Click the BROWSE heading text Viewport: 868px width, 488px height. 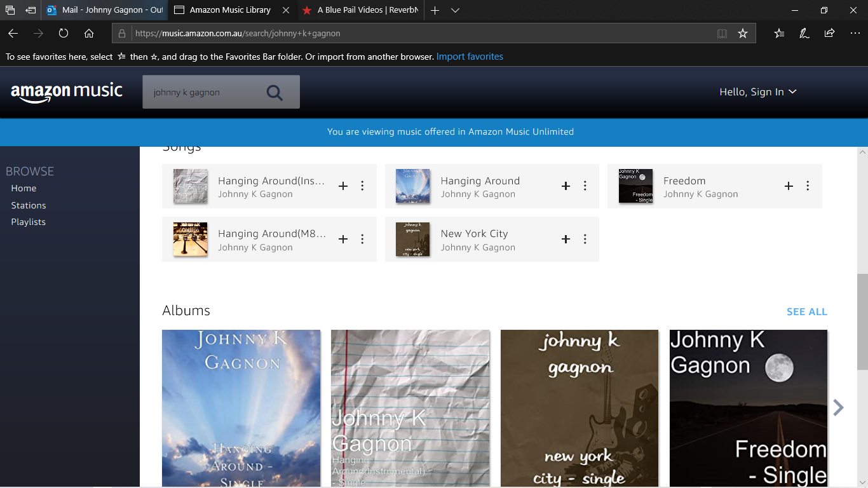(30, 172)
